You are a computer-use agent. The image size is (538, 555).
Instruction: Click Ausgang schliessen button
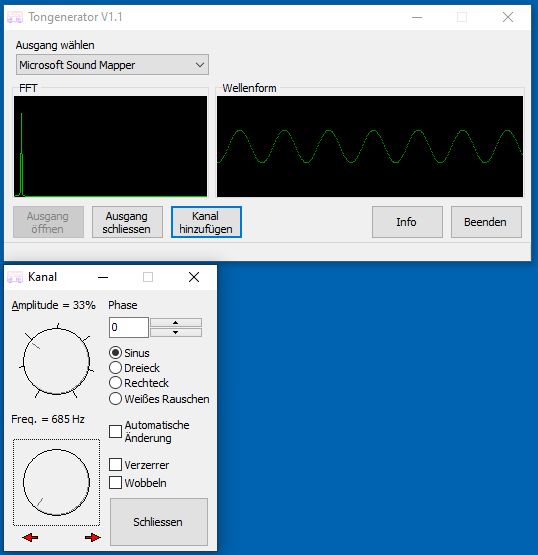[x=127, y=222]
